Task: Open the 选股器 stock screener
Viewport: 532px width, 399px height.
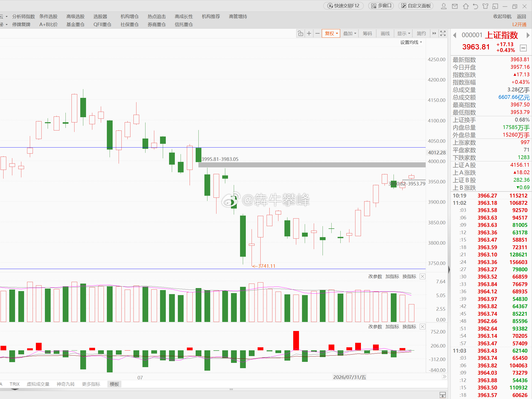Action: tap(100, 17)
